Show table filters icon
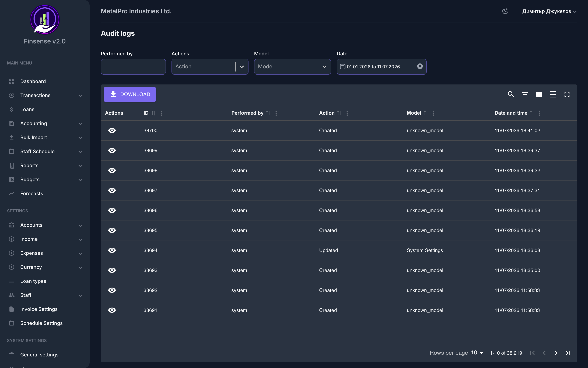The height and width of the screenshot is (368, 588). pyautogui.click(x=525, y=94)
